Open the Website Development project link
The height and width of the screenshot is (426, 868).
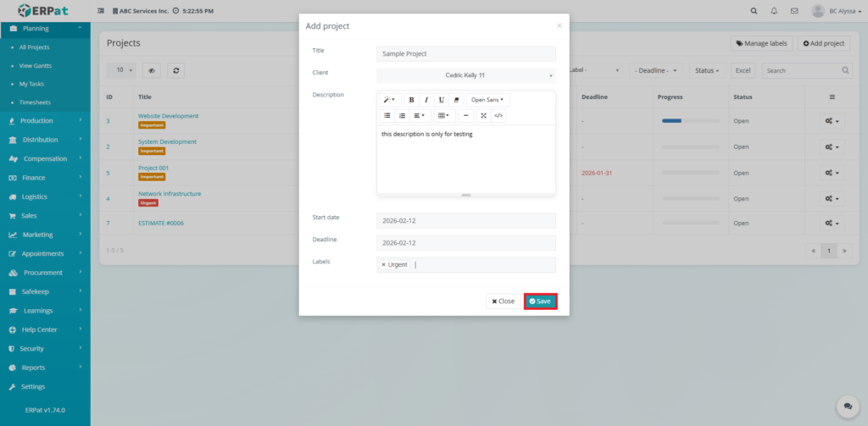click(169, 116)
